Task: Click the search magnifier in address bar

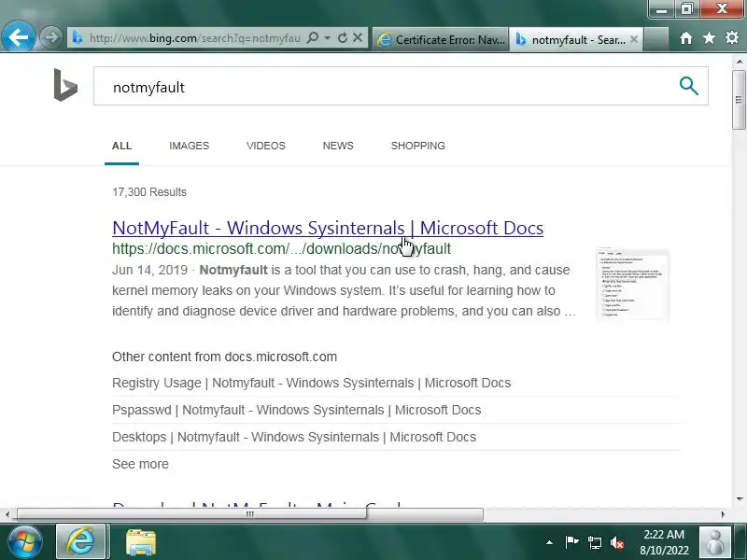Action: [x=313, y=37]
